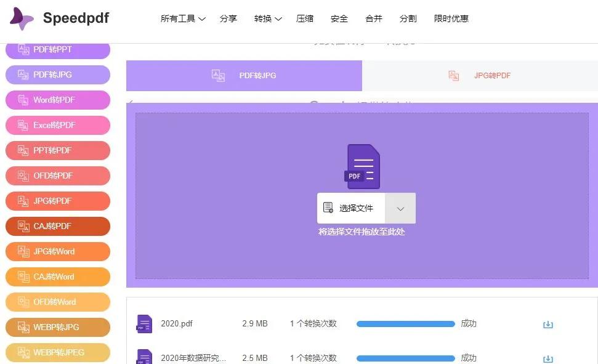Viewport: 598px width, 364px height.
Task: Select the PDF转PPT tool in sidebar
Action: tap(57, 49)
